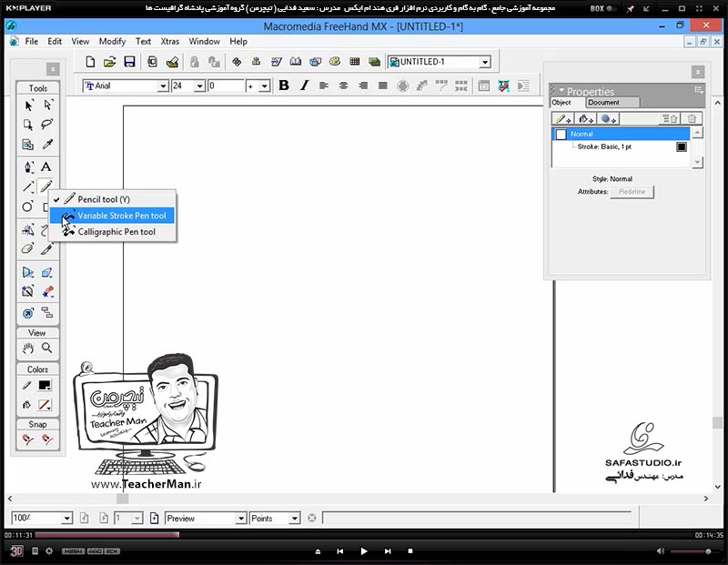Choose Calligraphic Pen tool from popup
Image resolution: width=728 pixels, height=565 pixels.
click(x=112, y=232)
